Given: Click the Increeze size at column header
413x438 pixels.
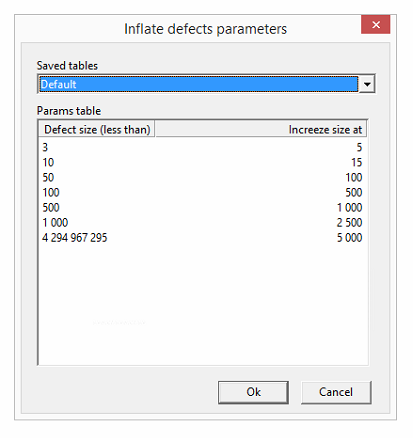Looking at the screenshot, I should point(261,129).
